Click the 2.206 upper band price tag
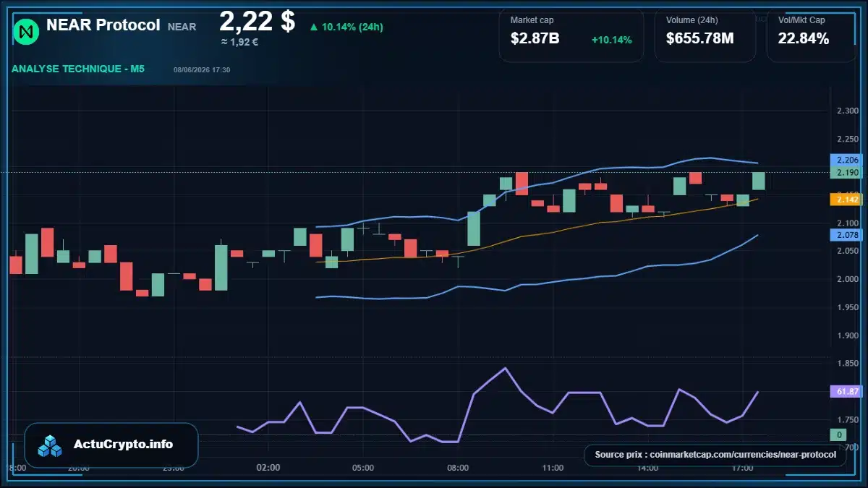This screenshot has width=868, height=488. coord(847,160)
